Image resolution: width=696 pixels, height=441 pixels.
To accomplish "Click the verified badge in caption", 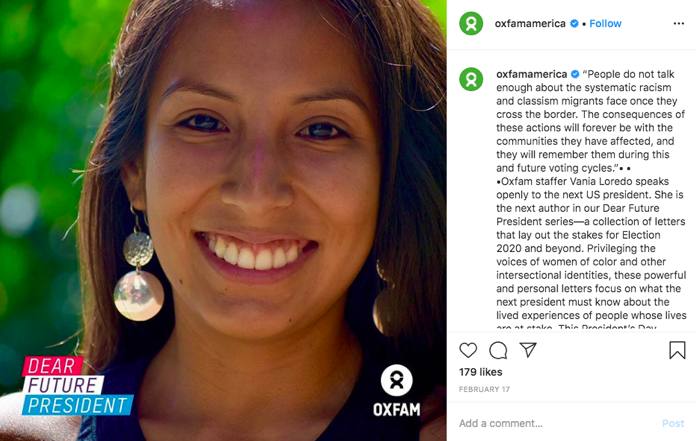I will click(575, 74).
